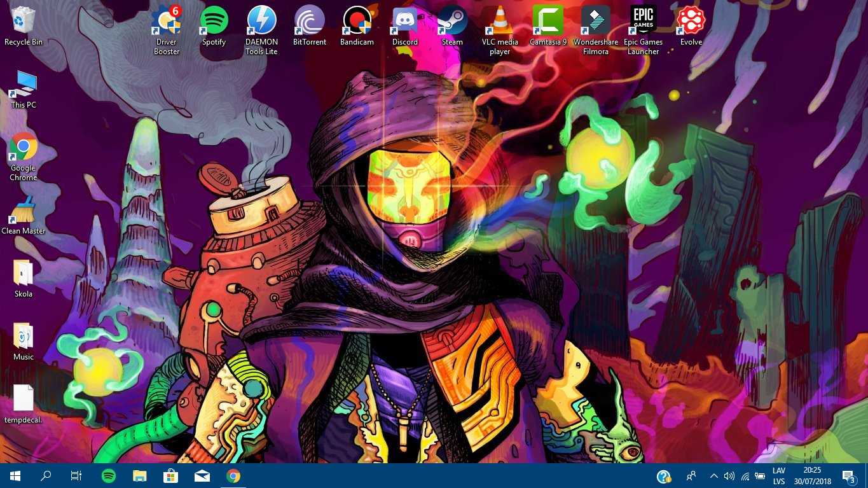
Task: Select the Steam desktop shortcut
Action: click(452, 26)
